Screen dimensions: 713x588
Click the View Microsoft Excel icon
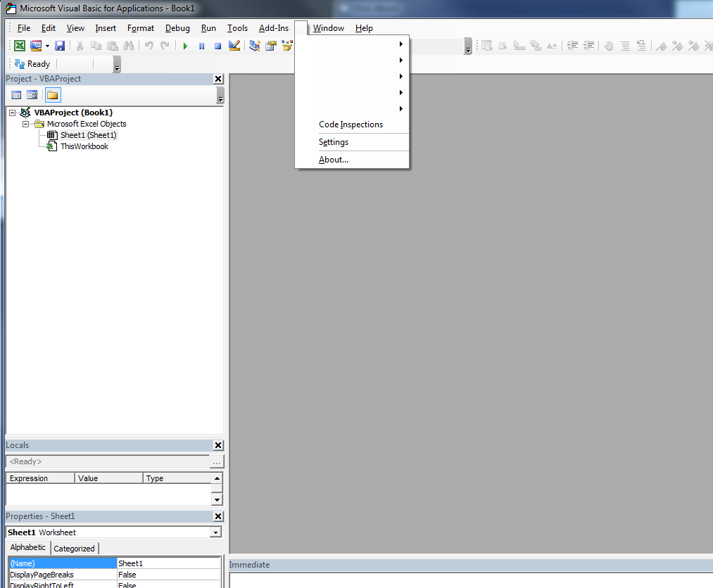pyautogui.click(x=20, y=46)
